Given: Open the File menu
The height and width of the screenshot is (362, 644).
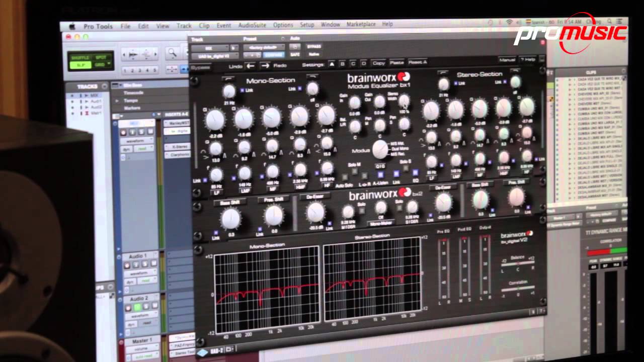Looking at the screenshot, I should pyautogui.click(x=125, y=26).
